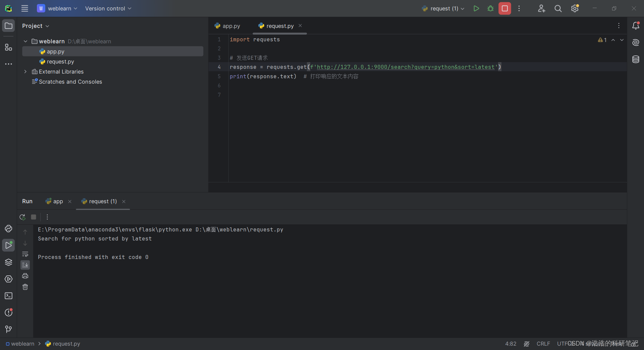This screenshot has width=644, height=350.
Task: Open Database tool window icon
Action: pyautogui.click(x=636, y=59)
